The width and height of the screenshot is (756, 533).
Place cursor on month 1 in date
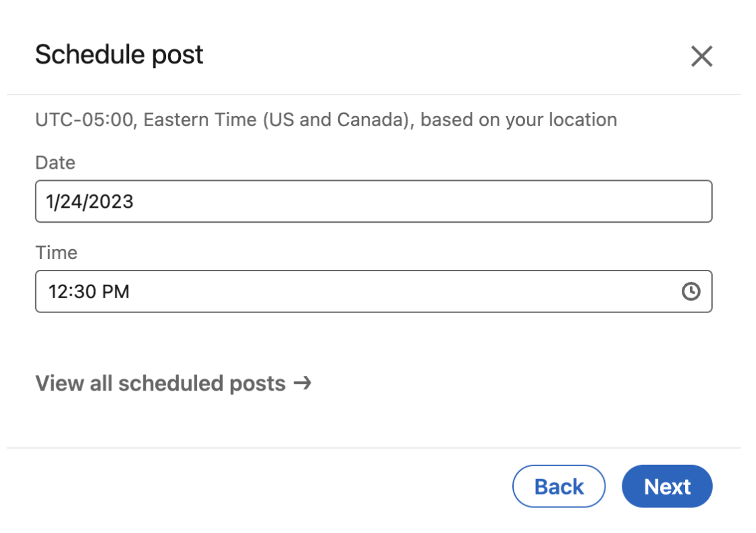pyautogui.click(x=50, y=202)
